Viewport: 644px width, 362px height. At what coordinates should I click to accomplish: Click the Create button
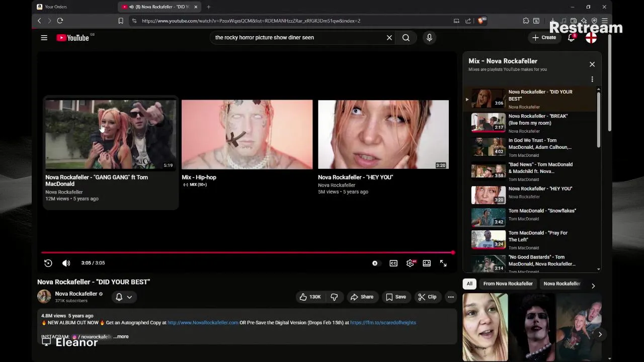pyautogui.click(x=544, y=38)
